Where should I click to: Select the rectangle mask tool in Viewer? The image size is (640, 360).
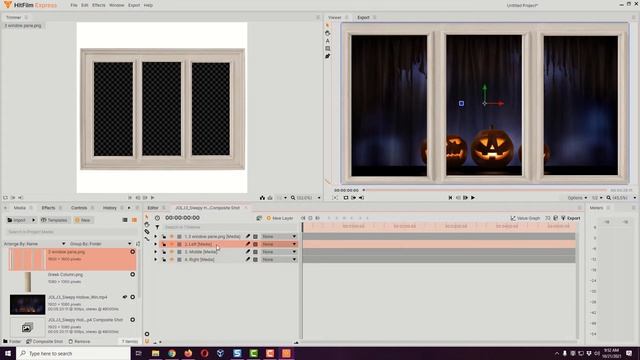coord(327,49)
